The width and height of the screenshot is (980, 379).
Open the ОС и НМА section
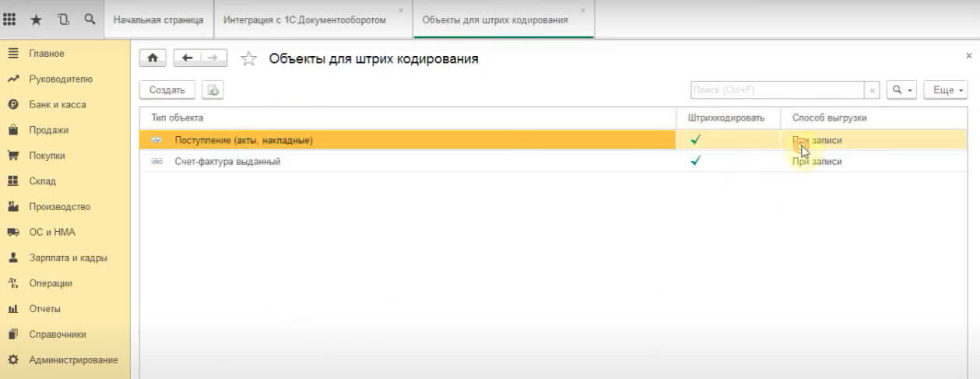coord(52,232)
